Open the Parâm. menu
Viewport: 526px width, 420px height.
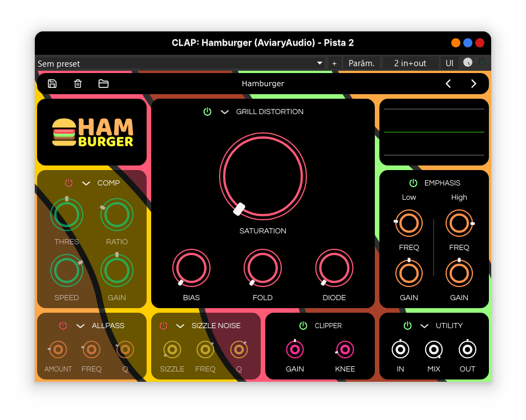[361, 63]
